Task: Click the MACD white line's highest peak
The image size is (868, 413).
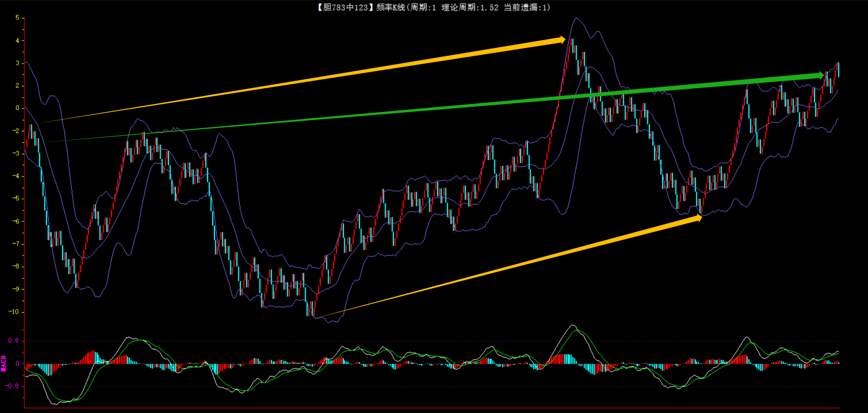Action: (x=573, y=326)
